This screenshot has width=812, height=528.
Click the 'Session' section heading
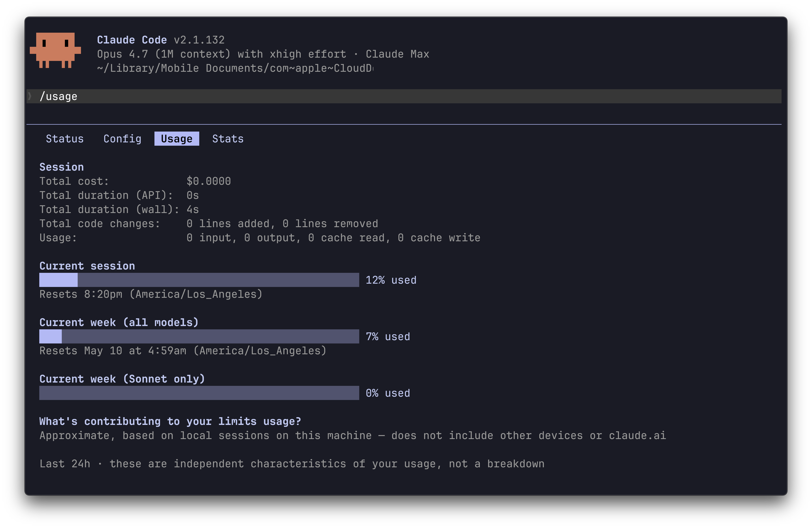pyautogui.click(x=62, y=167)
